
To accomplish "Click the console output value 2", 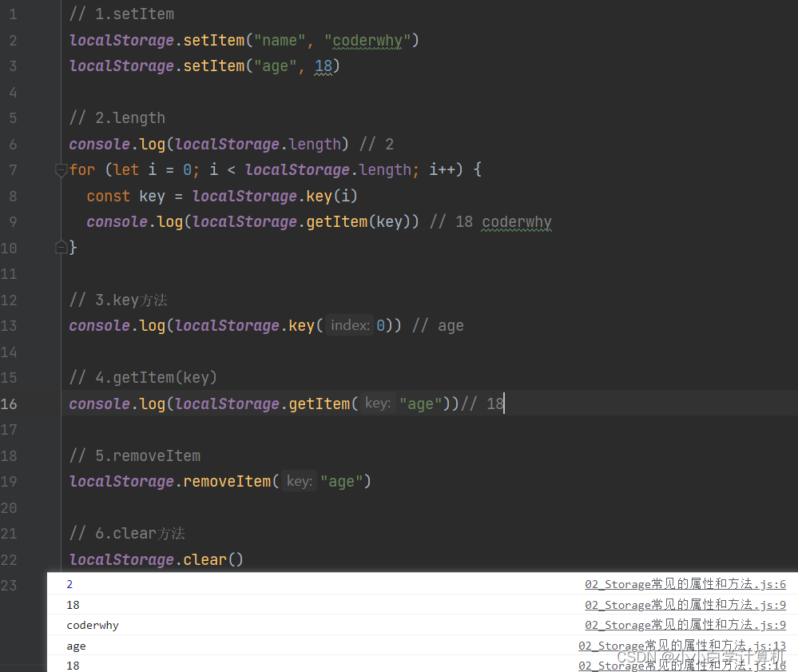I will click(x=69, y=584).
